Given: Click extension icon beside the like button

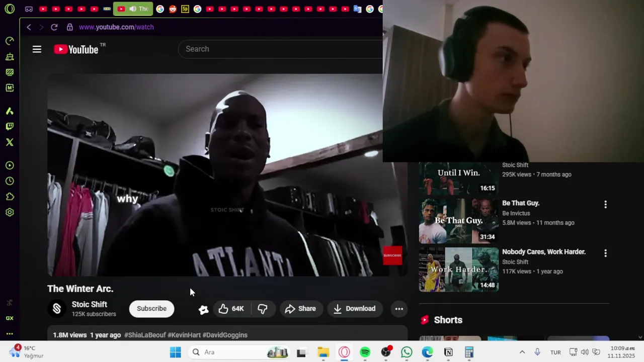Looking at the screenshot, I should click(x=203, y=309).
